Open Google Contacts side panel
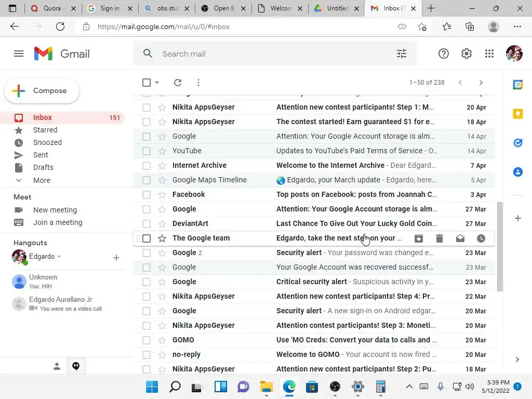The image size is (532, 399). click(x=518, y=172)
